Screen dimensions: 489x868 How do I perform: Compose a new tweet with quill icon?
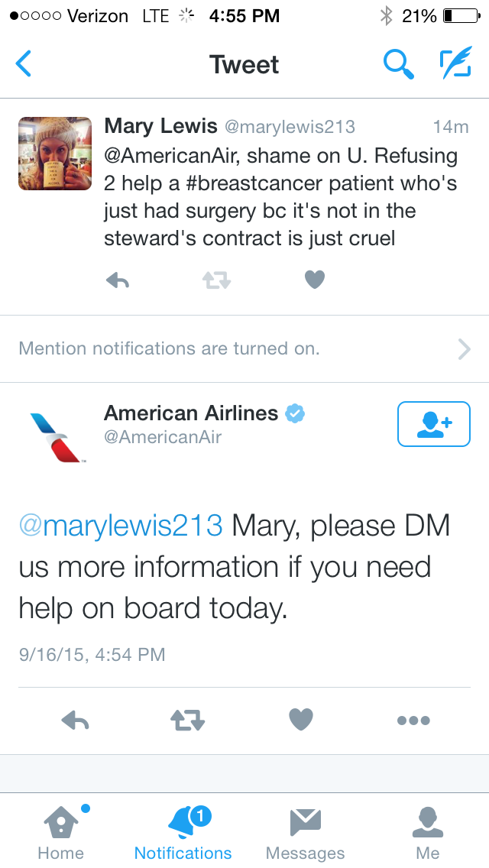tap(455, 64)
